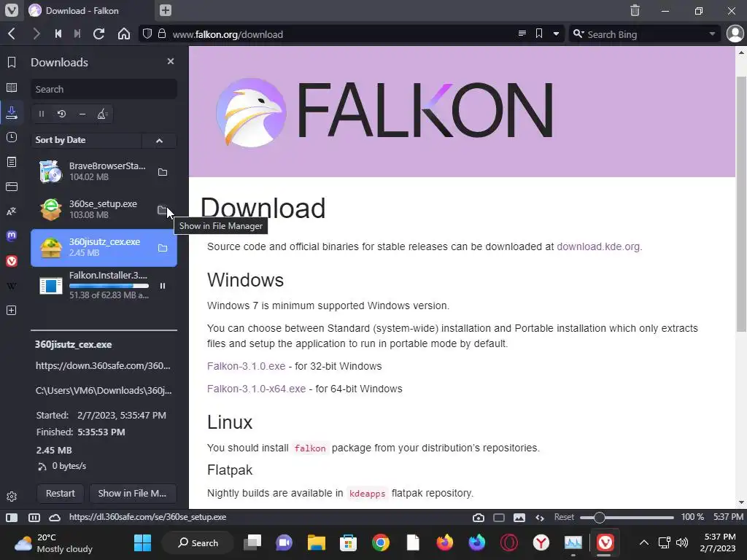
Task: Go forward one page
Action: tap(36, 34)
